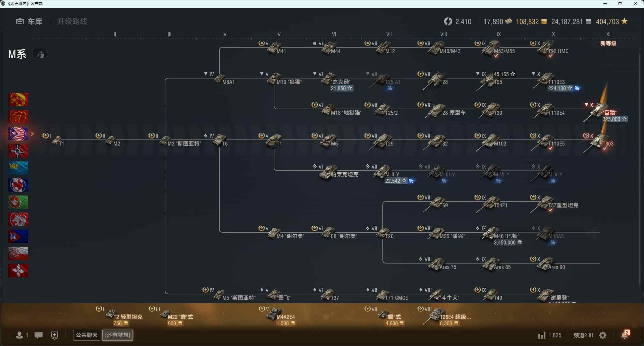The image size is (644, 346).
Task: Select the light blue flag with crowns
Action: pos(18,168)
